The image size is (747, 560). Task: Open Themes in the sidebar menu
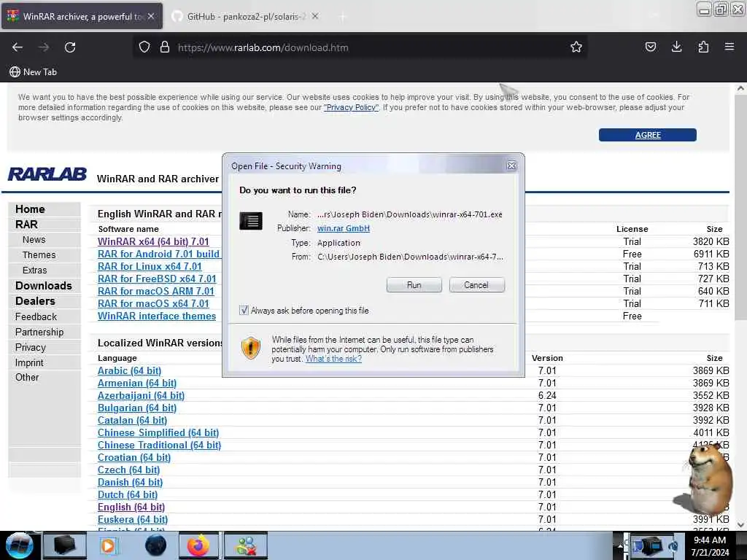point(39,254)
